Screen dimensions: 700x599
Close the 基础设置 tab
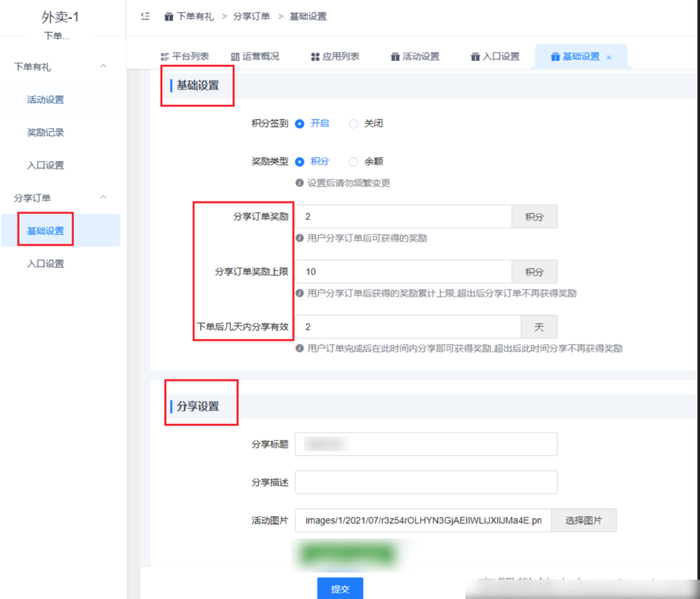[608, 59]
